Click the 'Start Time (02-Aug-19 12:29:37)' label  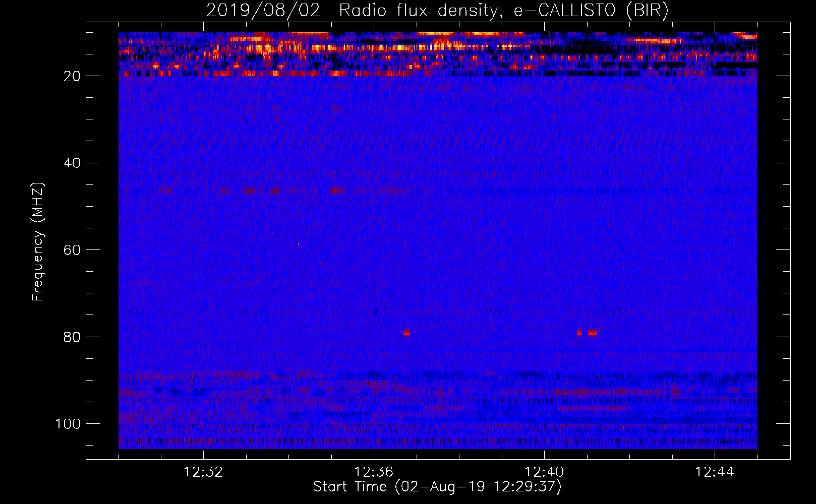coord(437,487)
